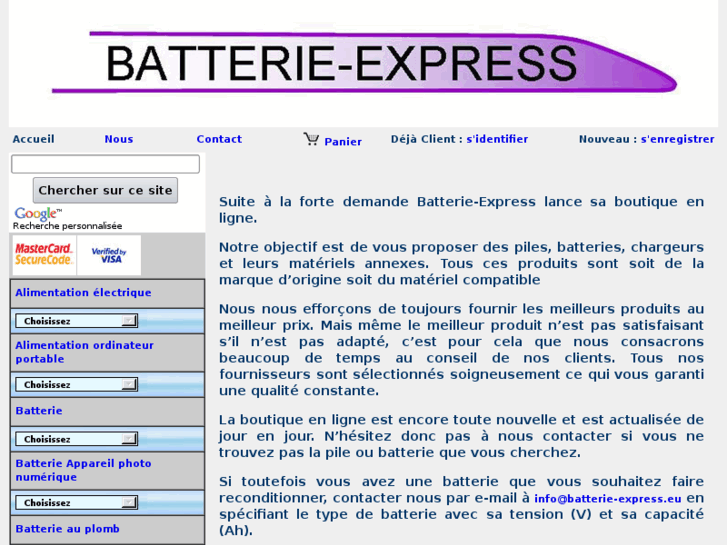Focus the site search input field

pos(105,164)
